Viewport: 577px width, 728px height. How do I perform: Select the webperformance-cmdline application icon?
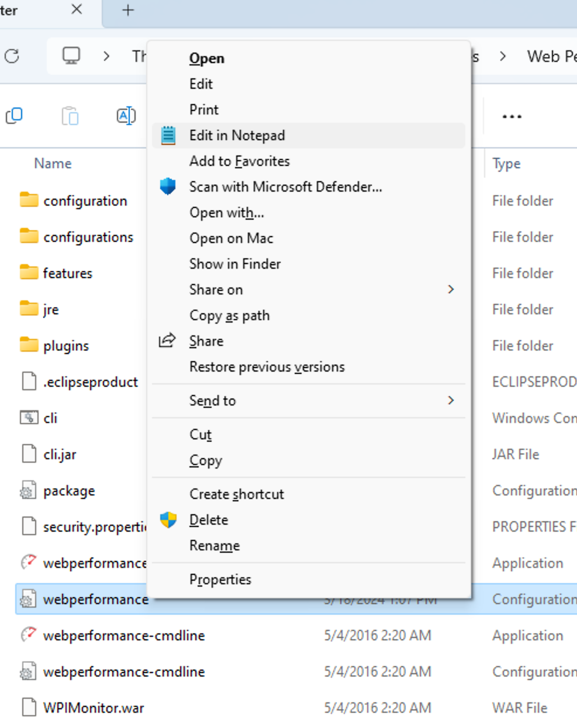(x=28, y=635)
